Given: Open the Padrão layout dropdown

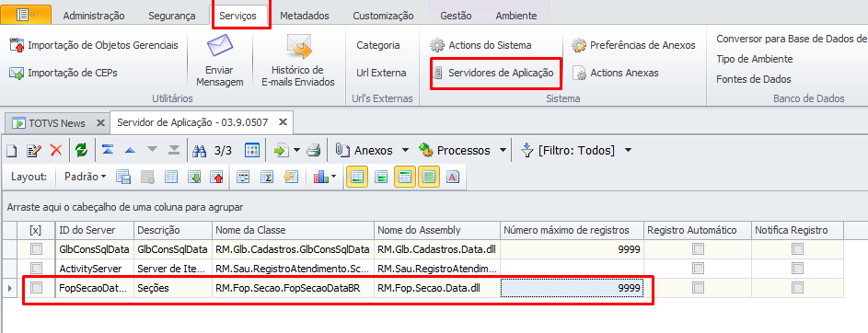Looking at the screenshot, I should click(86, 177).
